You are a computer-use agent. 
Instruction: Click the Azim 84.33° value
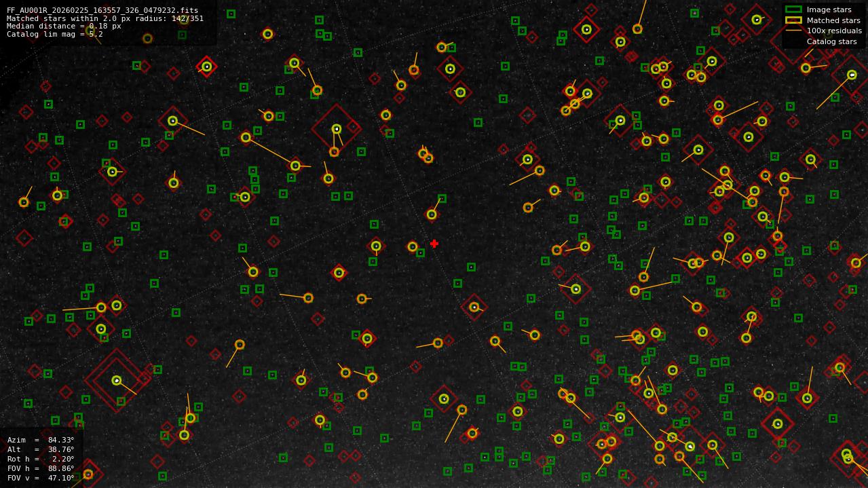coord(61,440)
